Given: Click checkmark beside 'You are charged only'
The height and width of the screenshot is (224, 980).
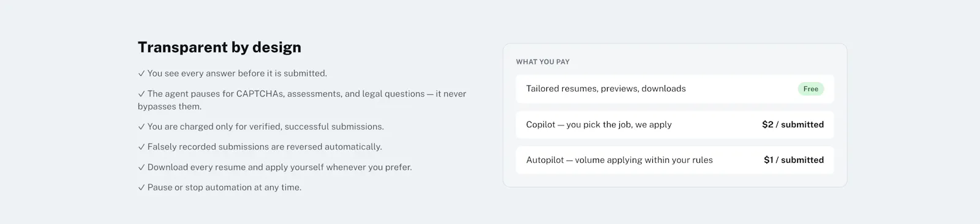Looking at the screenshot, I should 141,127.
